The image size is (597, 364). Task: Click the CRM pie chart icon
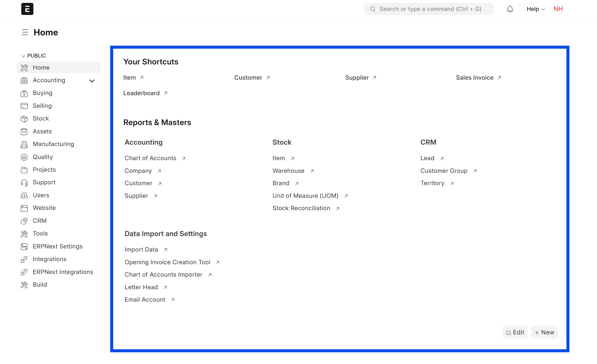(24, 221)
